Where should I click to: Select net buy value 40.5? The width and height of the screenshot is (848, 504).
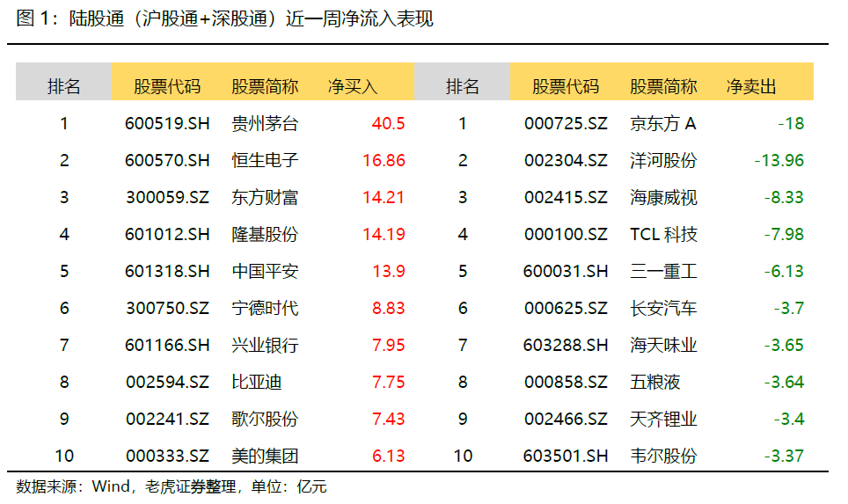coord(388,123)
